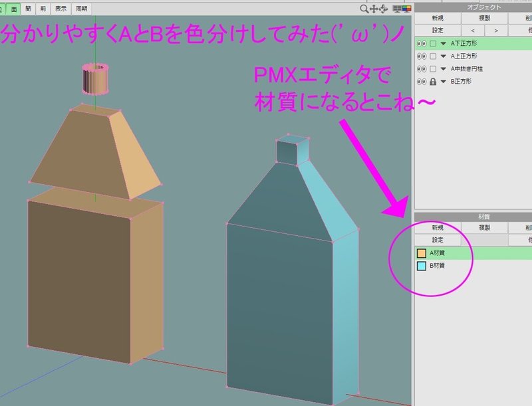Click the small hollow cylinder object in viewport
The image size is (532, 406).
[x=95, y=78]
